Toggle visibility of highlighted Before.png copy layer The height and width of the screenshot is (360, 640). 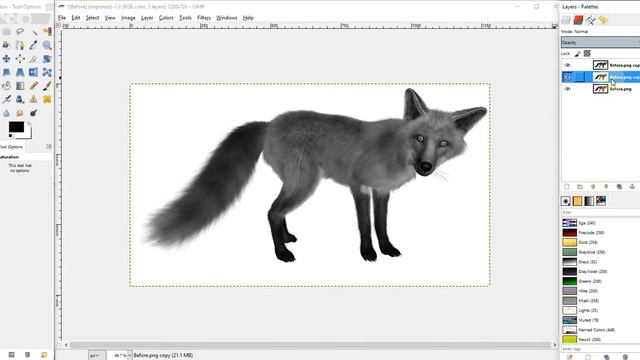pos(567,77)
